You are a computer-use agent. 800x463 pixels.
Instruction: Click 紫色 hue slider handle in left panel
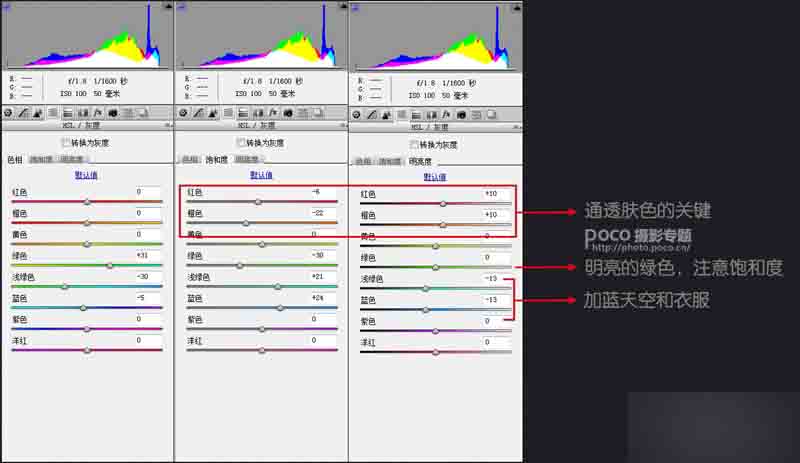pos(87,329)
